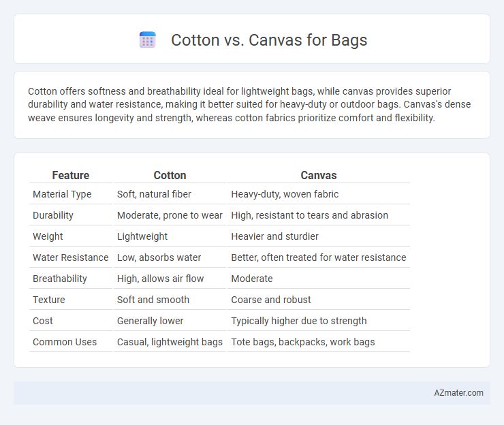Select the 'Weight' row label
504x425 pixels.
click(48, 236)
